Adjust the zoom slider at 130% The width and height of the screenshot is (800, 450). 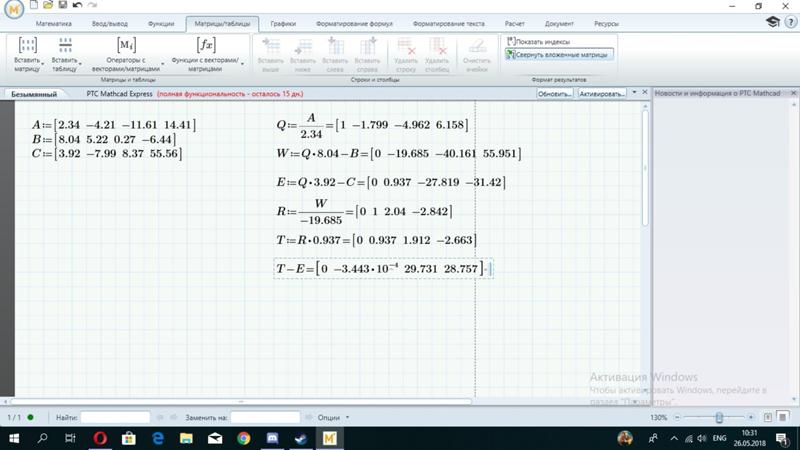(x=718, y=417)
